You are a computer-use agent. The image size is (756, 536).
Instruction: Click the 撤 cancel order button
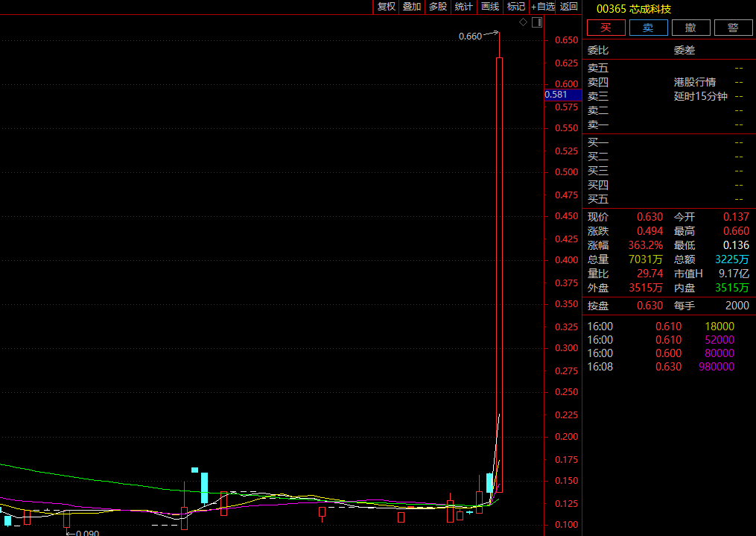[x=691, y=28]
